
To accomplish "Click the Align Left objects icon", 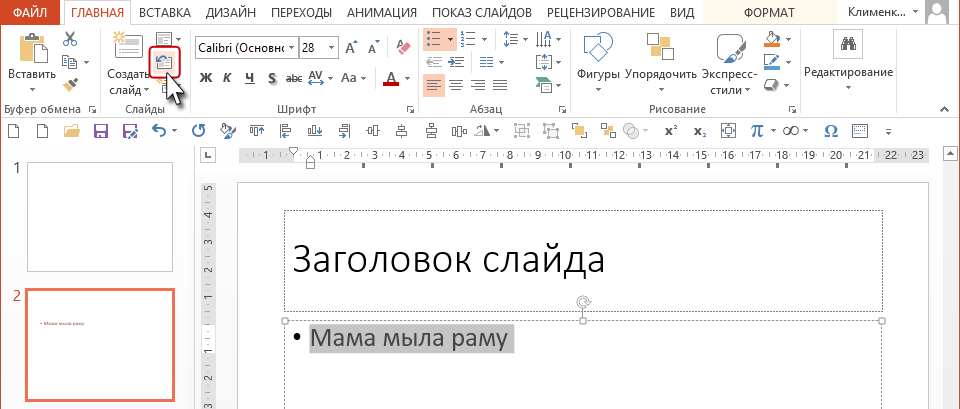I will [x=285, y=131].
